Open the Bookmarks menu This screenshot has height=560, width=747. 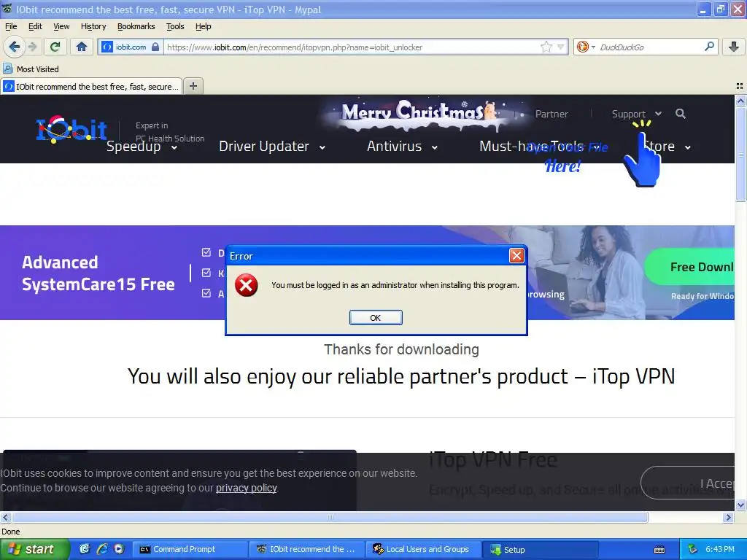click(136, 26)
